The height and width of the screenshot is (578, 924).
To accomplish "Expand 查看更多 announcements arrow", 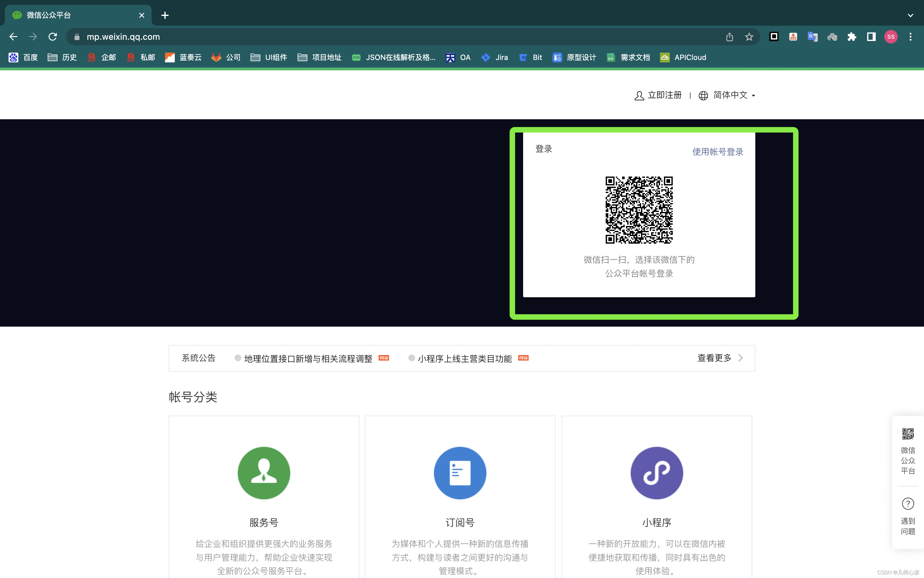I will click(741, 358).
